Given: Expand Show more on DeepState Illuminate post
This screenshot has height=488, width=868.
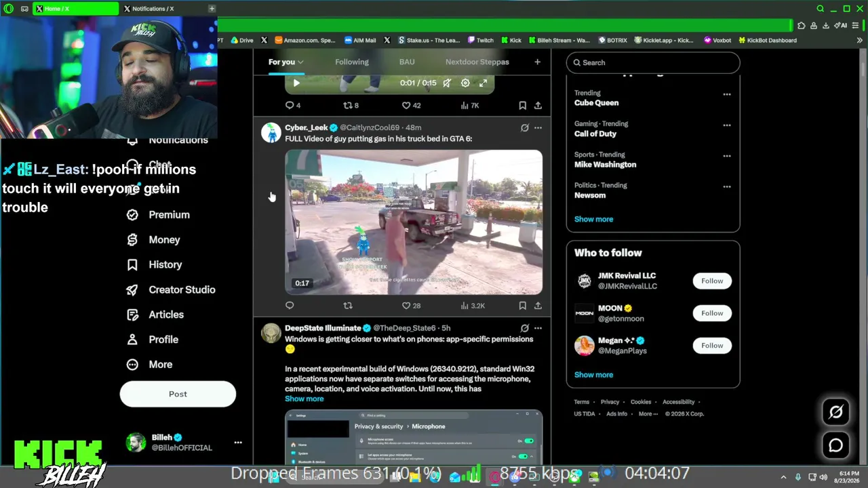Looking at the screenshot, I should pyautogui.click(x=304, y=399).
